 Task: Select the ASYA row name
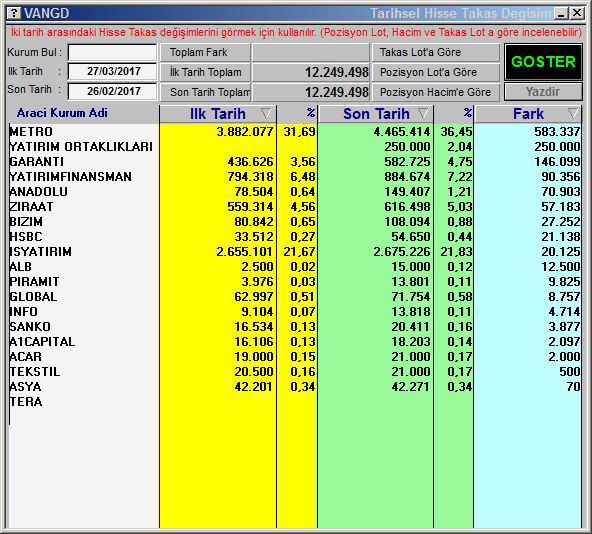(x=25, y=387)
